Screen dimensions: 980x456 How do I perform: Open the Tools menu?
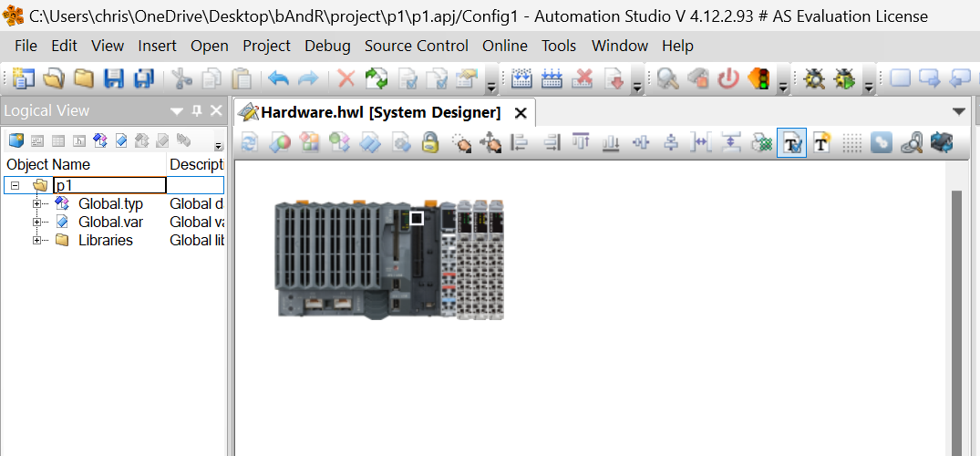[559, 46]
